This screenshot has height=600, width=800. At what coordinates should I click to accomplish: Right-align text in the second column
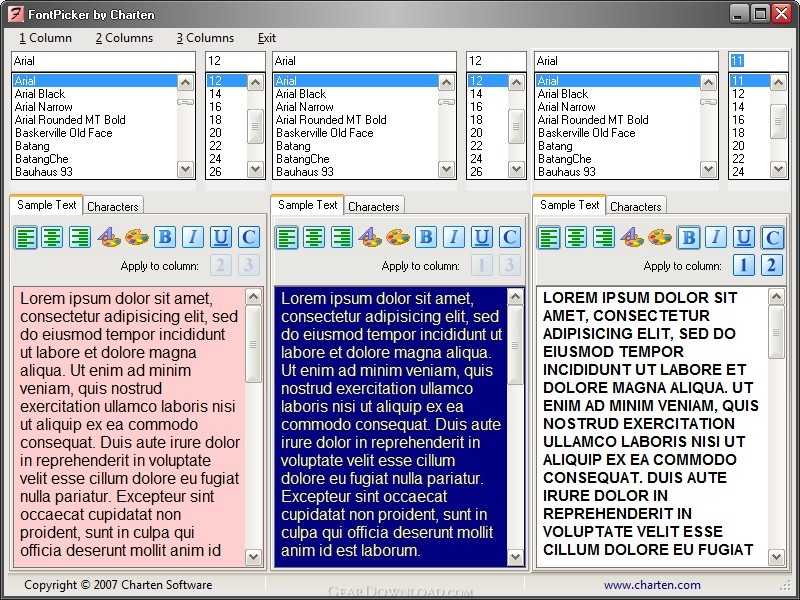click(x=342, y=238)
